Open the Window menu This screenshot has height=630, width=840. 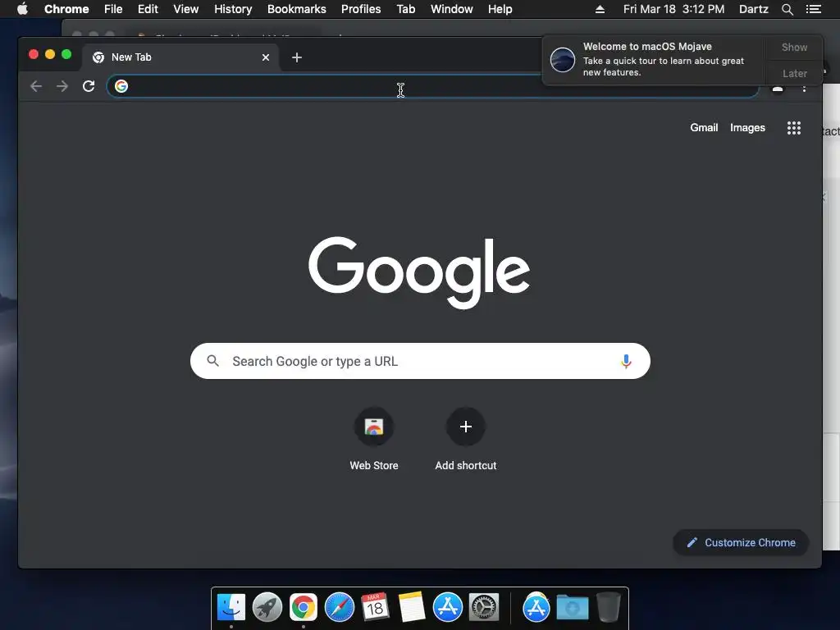[x=452, y=9]
